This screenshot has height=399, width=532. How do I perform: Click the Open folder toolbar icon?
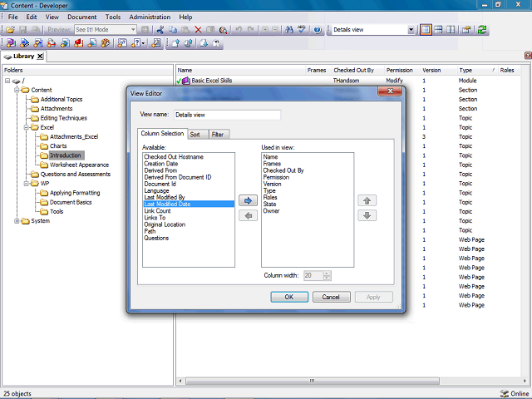[x=10, y=30]
